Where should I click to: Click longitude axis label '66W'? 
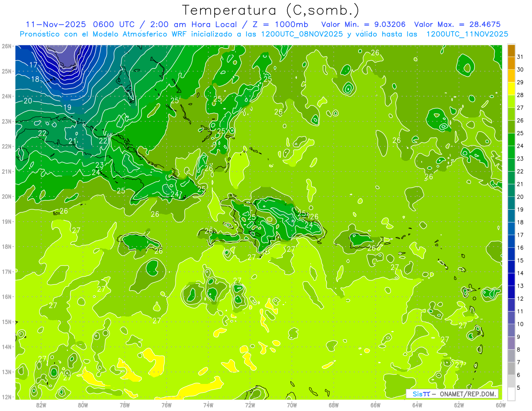pos(375,405)
